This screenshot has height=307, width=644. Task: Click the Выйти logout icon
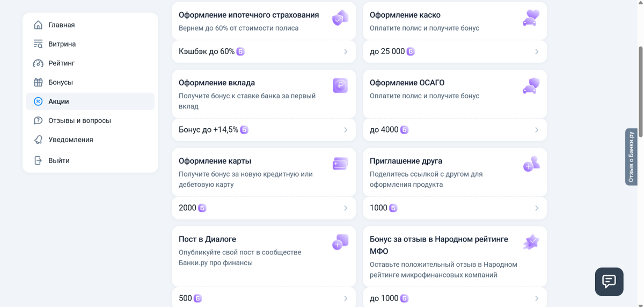(x=38, y=160)
